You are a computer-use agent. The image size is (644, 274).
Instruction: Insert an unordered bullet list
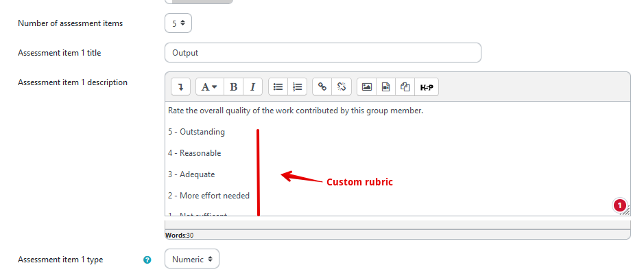click(x=278, y=87)
